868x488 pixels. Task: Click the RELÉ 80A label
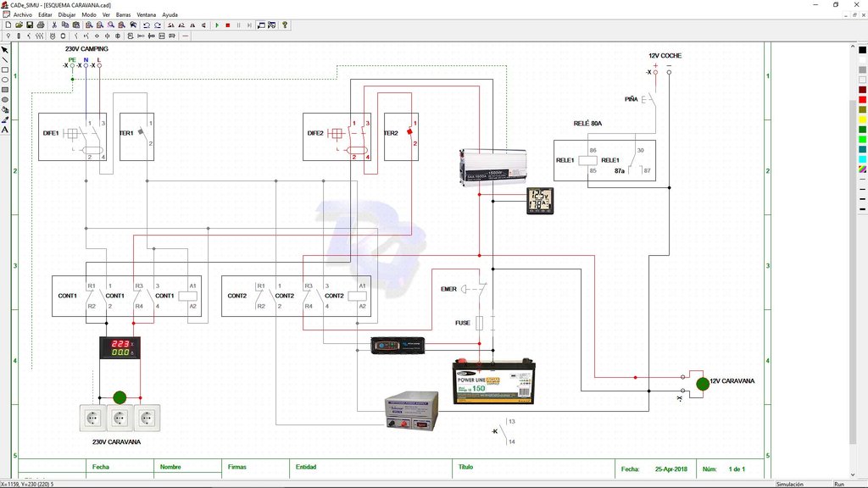tap(587, 124)
